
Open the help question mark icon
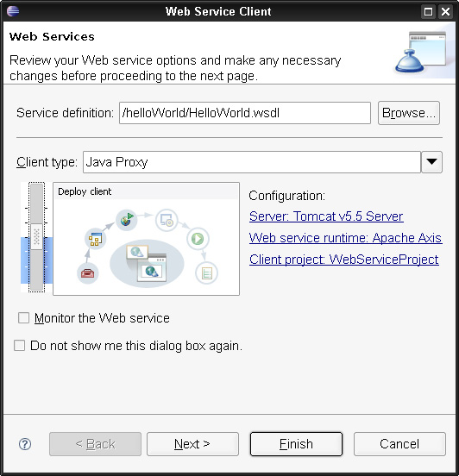click(25, 444)
